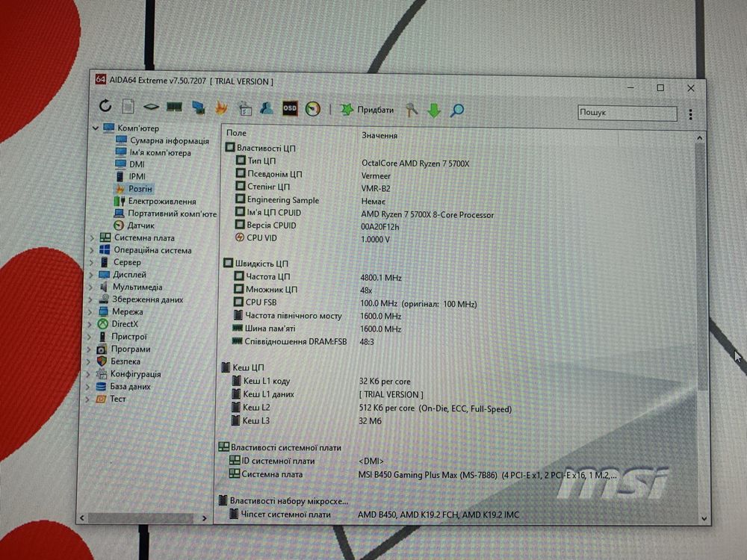Collapse the Комп'ютер tree node

(x=96, y=128)
